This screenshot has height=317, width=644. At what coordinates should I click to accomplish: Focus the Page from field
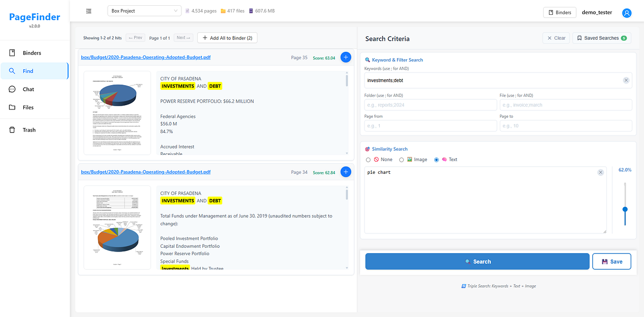point(431,126)
